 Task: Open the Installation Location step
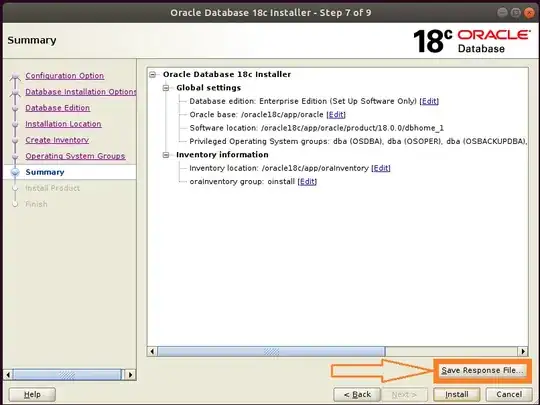pyautogui.click(x=63, y=124)
